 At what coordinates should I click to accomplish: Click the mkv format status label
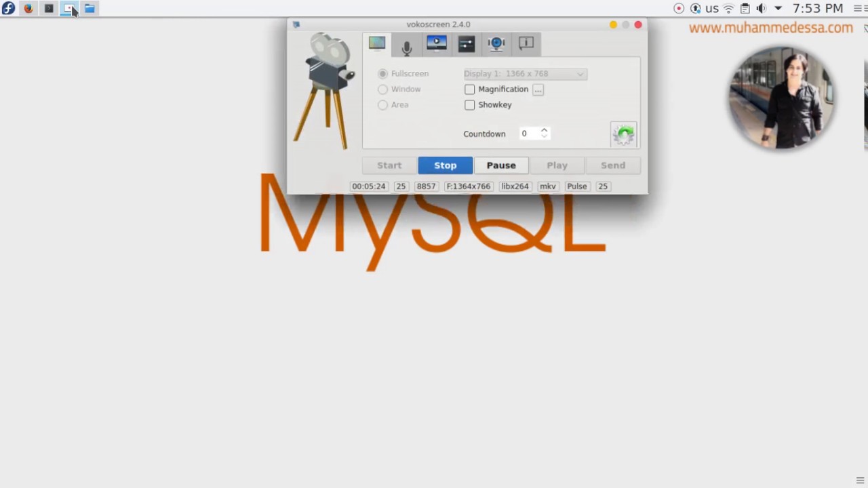[548, 186]
